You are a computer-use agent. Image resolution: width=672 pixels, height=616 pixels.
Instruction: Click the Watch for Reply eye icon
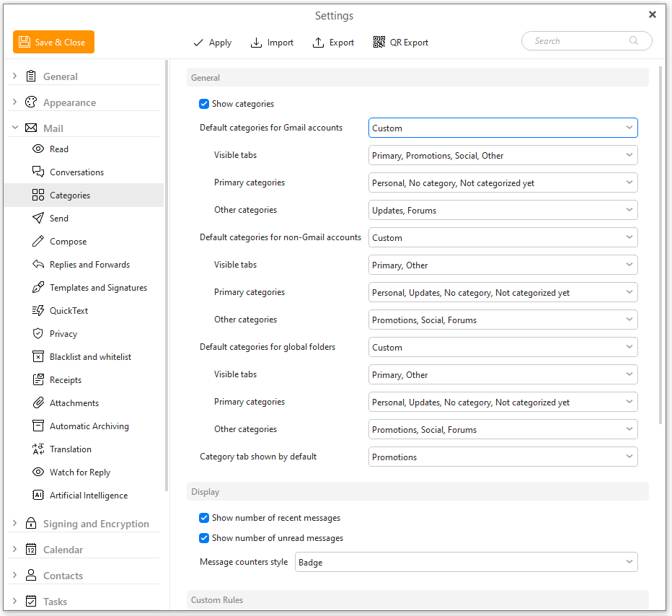38,472
